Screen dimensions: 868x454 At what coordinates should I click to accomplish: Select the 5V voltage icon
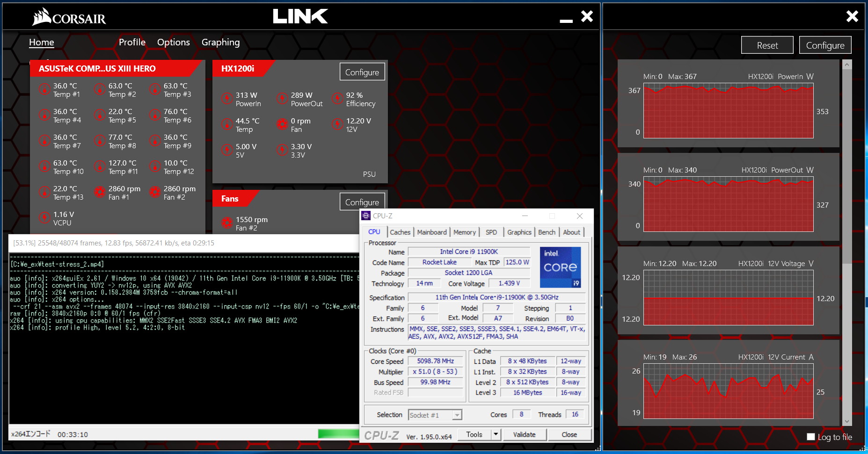(227, 150)
